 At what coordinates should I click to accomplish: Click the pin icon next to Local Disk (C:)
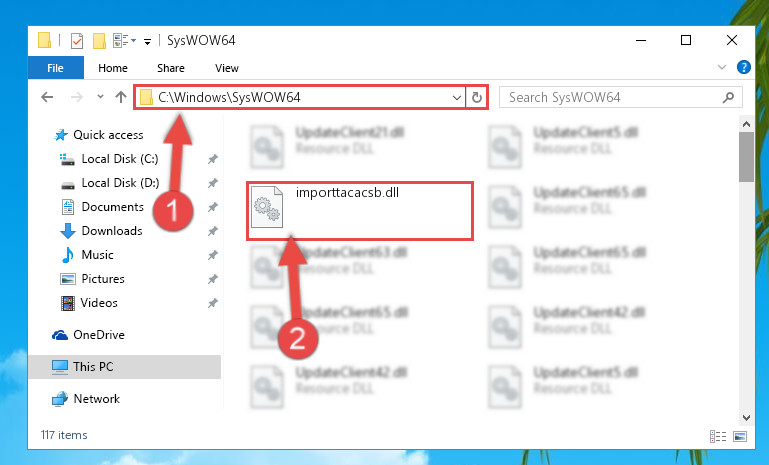pos(212,159)
